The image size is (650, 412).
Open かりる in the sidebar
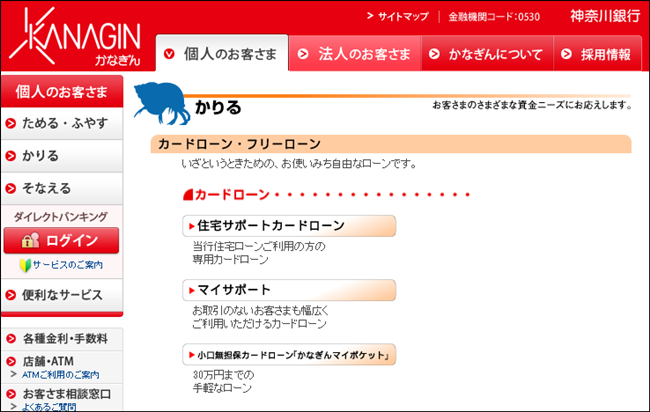[62, 156]
